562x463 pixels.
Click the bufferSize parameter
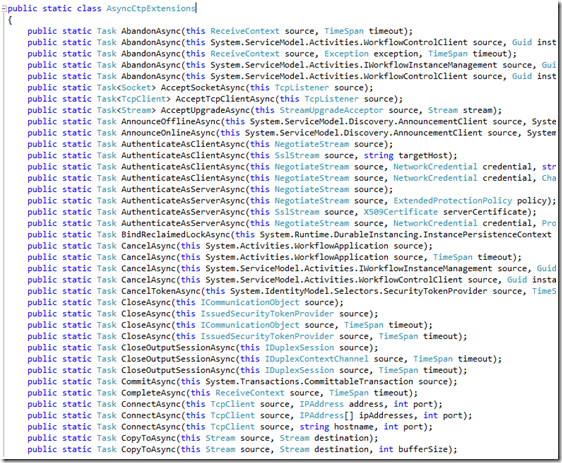(x=423, y=450)
